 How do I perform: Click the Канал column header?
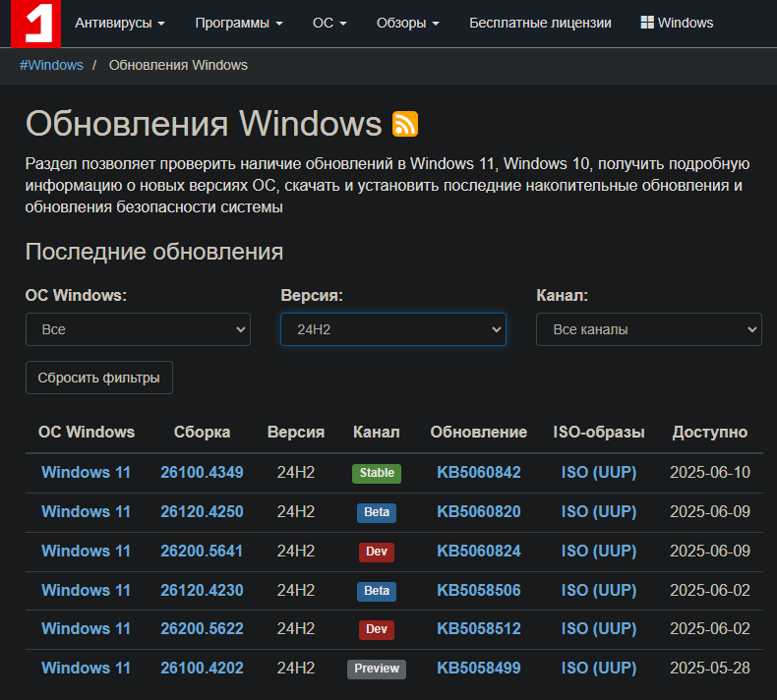click(x=377, y=432)
